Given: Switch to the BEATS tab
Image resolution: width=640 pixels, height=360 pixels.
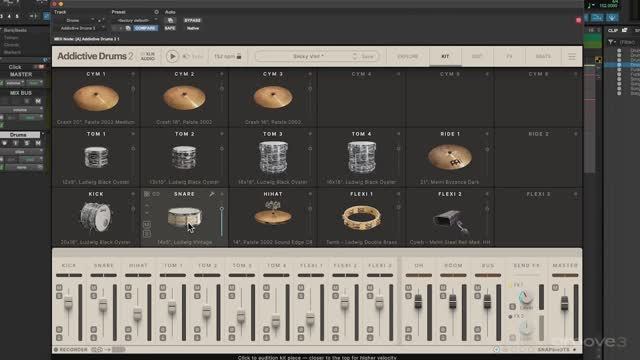Looking at the screenshot, I should pyautogui.click(x=543, y=56).
